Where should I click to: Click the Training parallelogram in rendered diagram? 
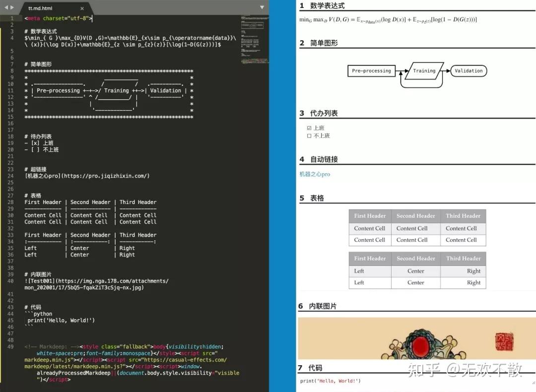424,71
